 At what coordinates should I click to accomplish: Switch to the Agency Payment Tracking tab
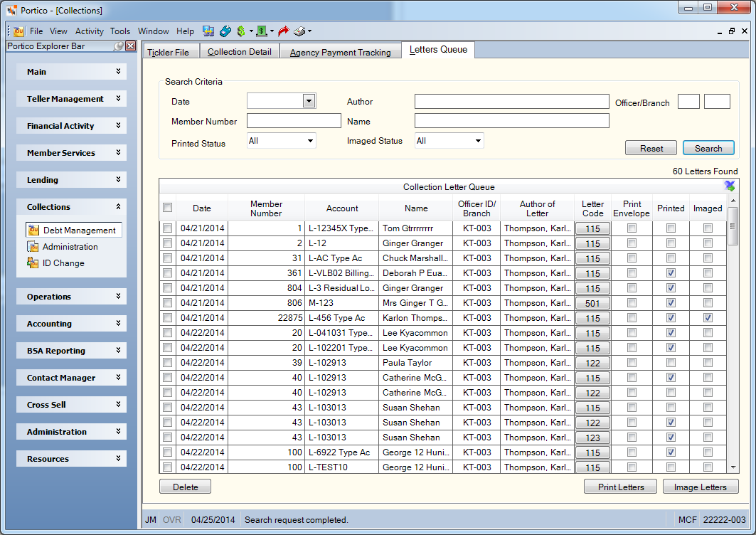[x=341, y=52]
